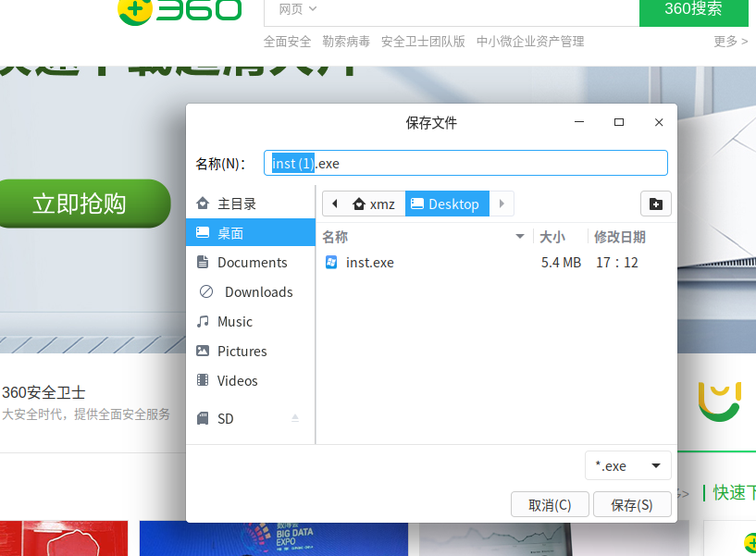Click the chart thumbnail behind the dialog

(x=553, y=539)
